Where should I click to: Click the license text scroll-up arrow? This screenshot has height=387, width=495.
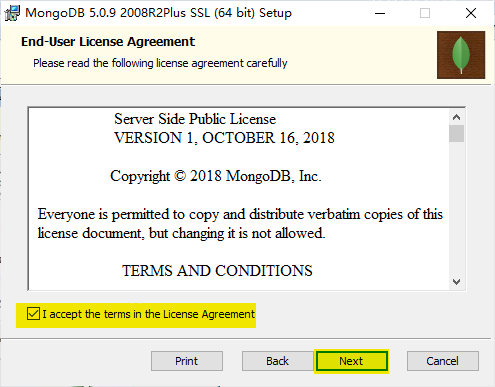tap(456, 117)
